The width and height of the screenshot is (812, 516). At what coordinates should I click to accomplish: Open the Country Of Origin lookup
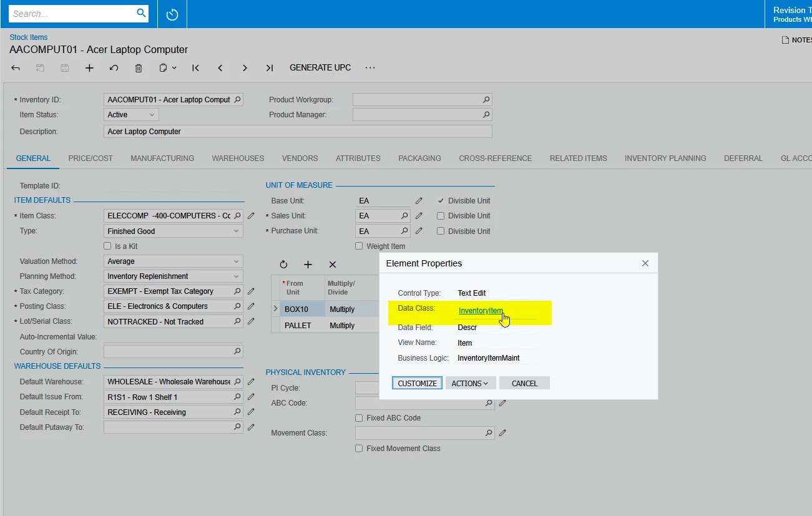(x=237, y=352)
